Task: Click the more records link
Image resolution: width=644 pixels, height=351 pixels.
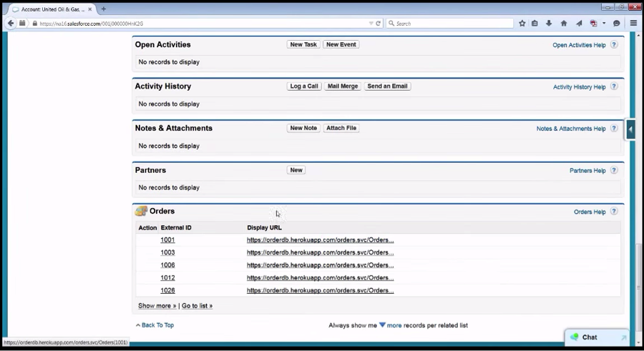Action: tap(394, 325)
